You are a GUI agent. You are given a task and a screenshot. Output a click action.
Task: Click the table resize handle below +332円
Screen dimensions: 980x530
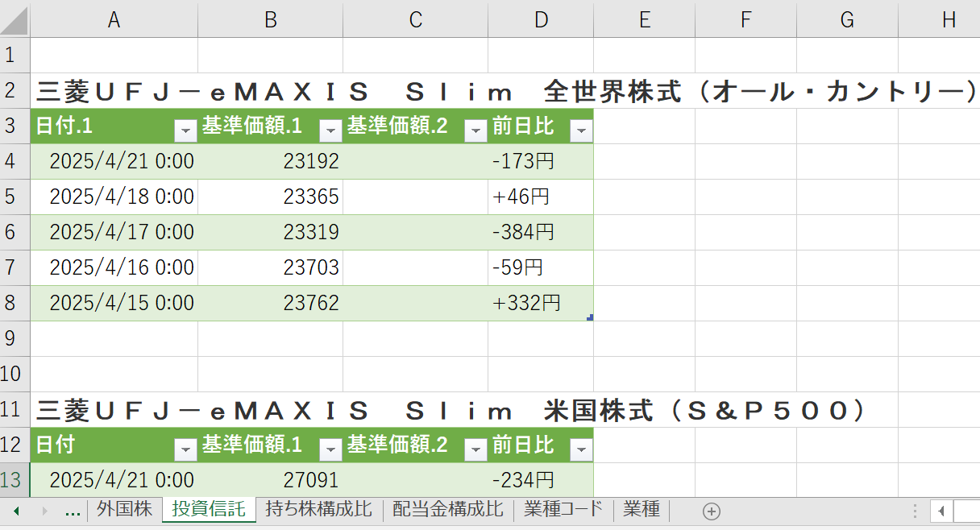[x=590, y=318]
